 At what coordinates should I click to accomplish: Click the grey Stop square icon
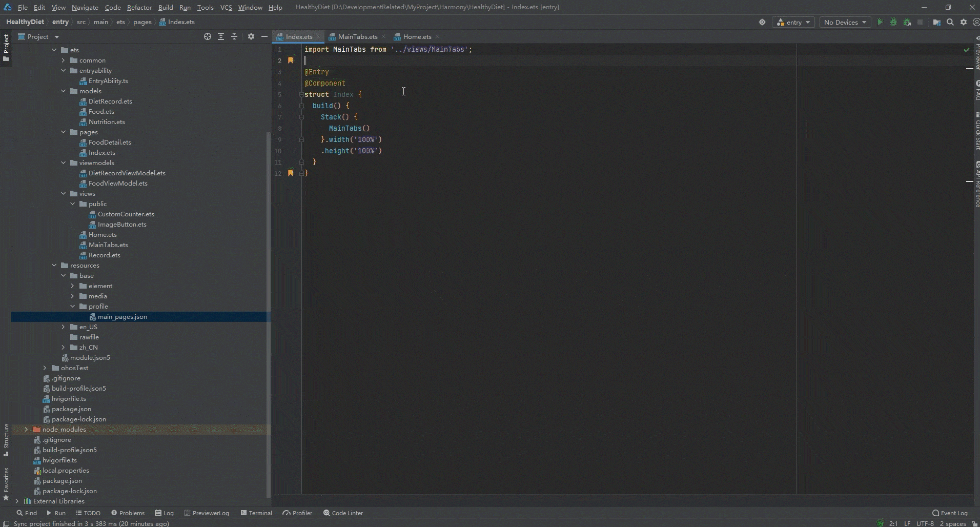(920, 22)
